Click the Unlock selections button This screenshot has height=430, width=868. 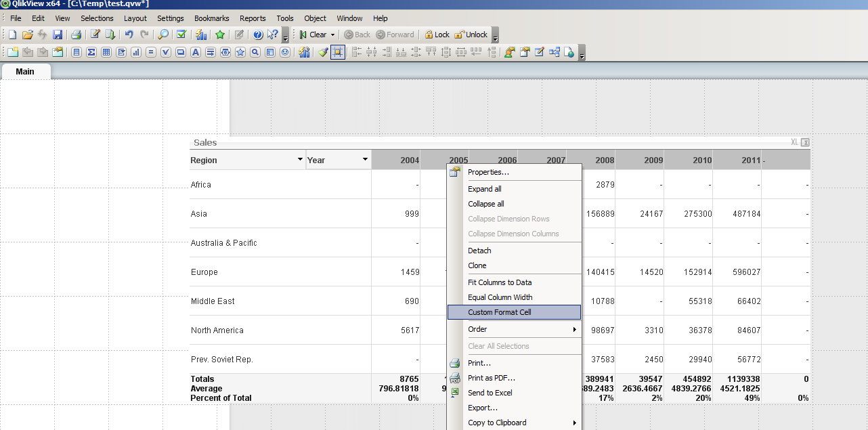(x=471, y=35)
